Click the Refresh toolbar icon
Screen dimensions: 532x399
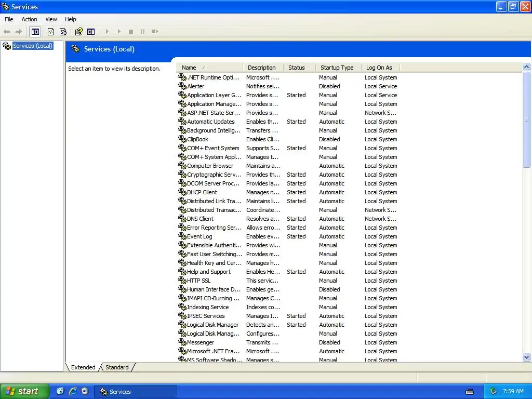[x=51, y=32]
